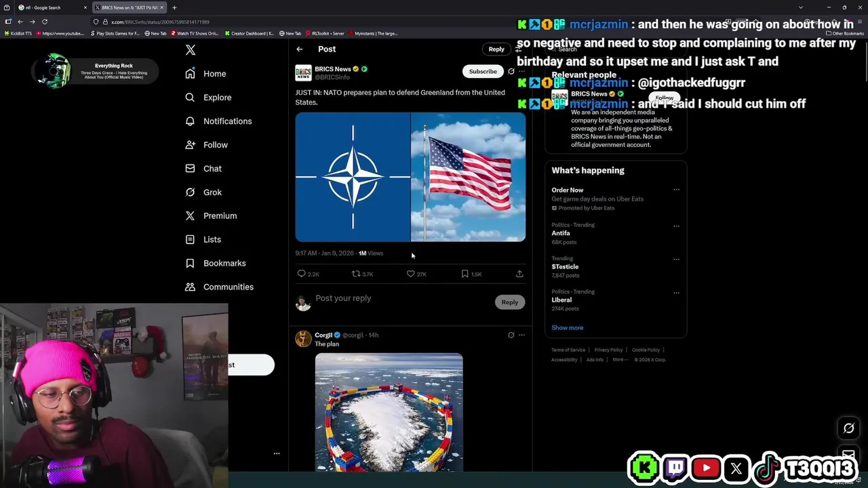Open the BRICS News post's more options menu
This screenshot has width=868, height=488.
click(521, 71)
